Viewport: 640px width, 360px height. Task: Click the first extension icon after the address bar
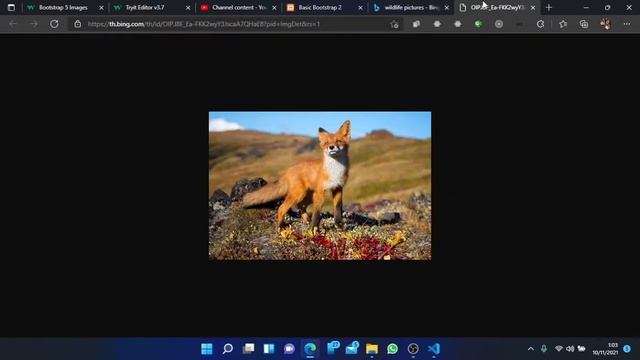pyautogui.click(x=416, y=24)
